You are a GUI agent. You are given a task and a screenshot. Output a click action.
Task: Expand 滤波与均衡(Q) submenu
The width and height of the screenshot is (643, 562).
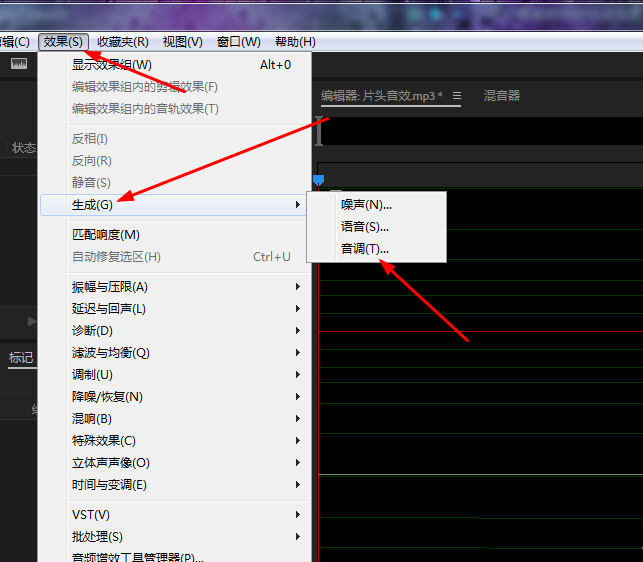(176, 353)
